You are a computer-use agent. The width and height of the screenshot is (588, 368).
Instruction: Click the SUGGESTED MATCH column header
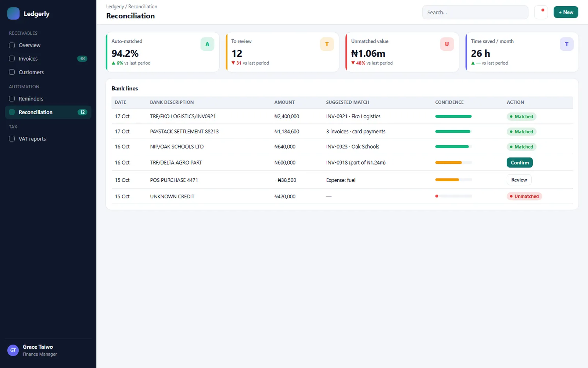pos(347,102)
